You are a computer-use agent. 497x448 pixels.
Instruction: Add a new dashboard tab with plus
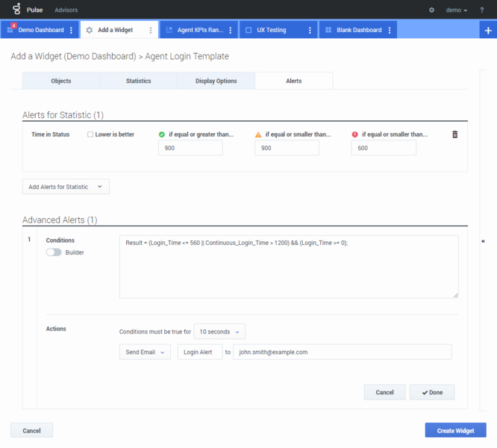488,31
